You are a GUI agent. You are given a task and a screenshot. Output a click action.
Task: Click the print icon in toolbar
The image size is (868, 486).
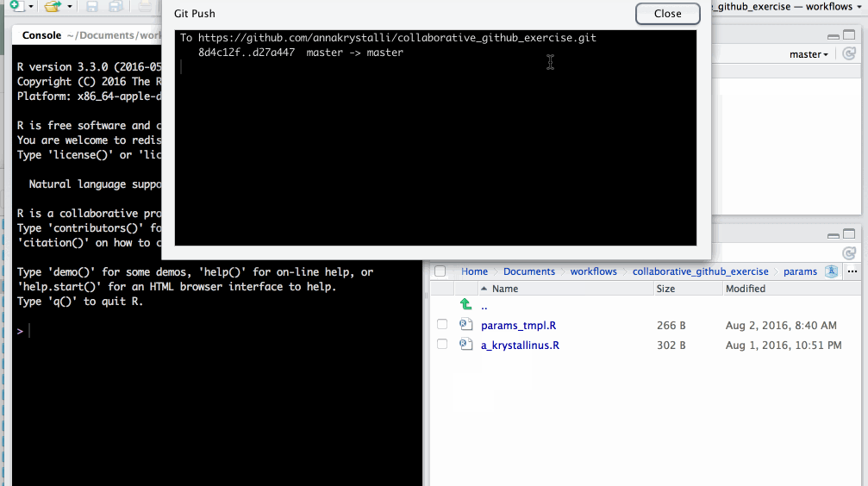click(145, 6)
